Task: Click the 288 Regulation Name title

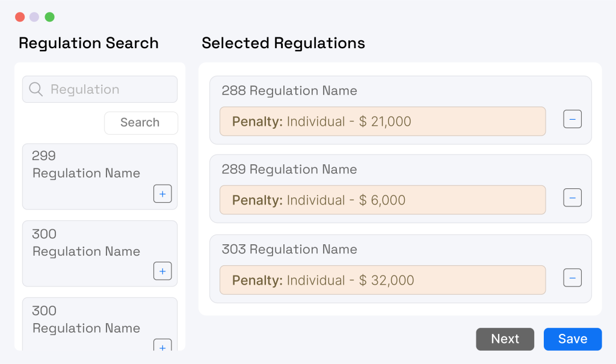Action: 289,91
